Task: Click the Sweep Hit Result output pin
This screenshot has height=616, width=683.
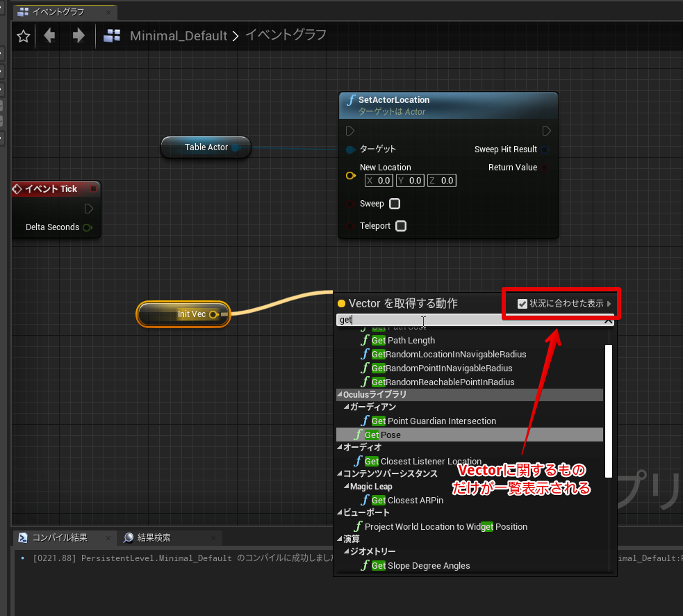Action: tap(545, 149)
